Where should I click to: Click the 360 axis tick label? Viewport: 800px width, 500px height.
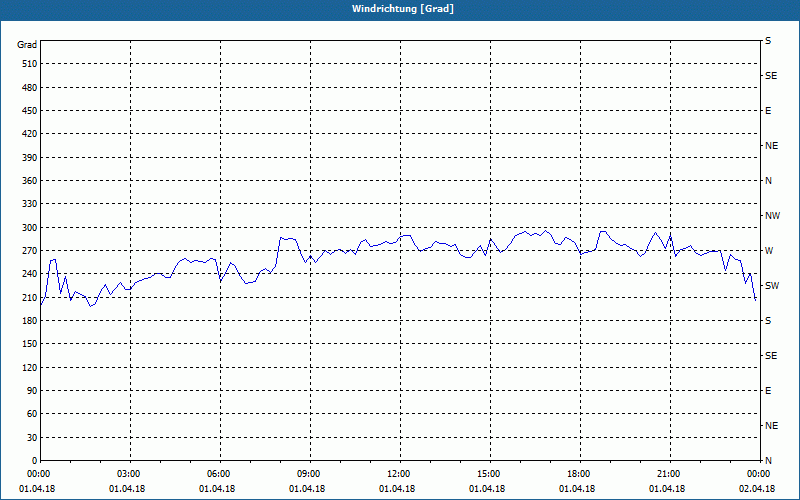30,181
